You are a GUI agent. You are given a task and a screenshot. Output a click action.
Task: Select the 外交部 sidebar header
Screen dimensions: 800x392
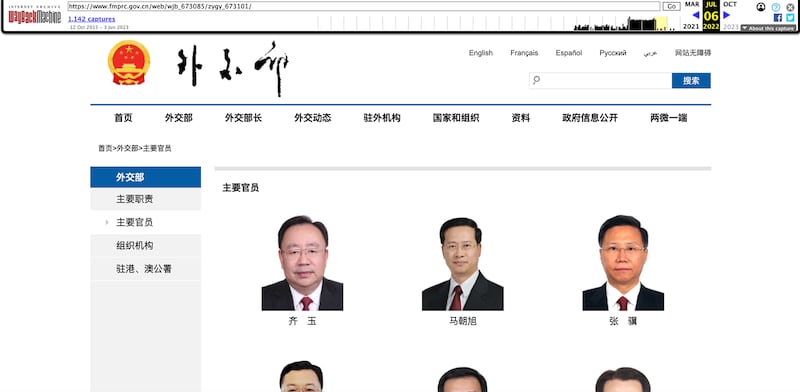(145, 177)
